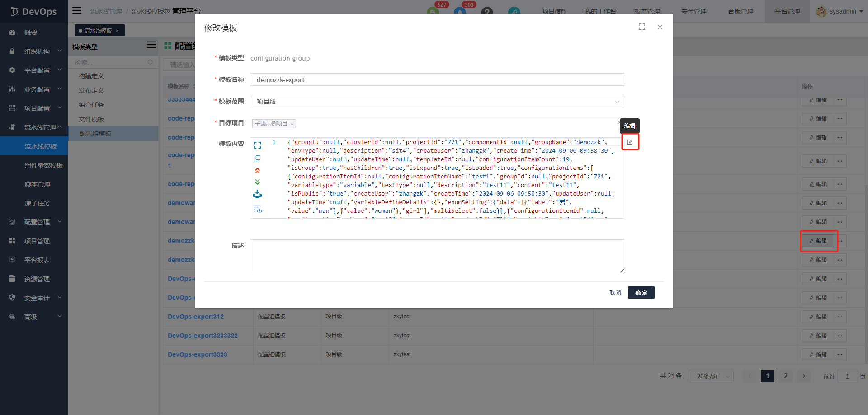Collapse the 流水线管理 sidebar menu
The height and width of the screenshot is (415, 868).
pyautogui.click(x=34, y=127)
